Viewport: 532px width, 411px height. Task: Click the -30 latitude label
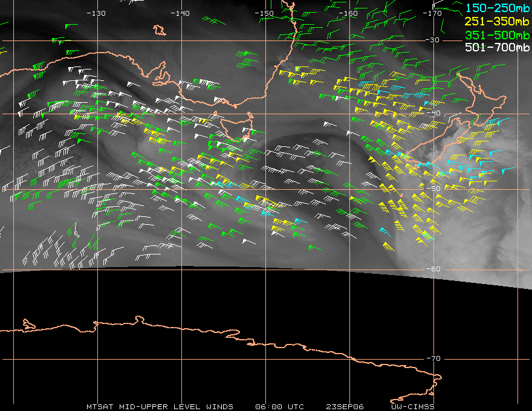pyautogui.click(x=433, y=40)
